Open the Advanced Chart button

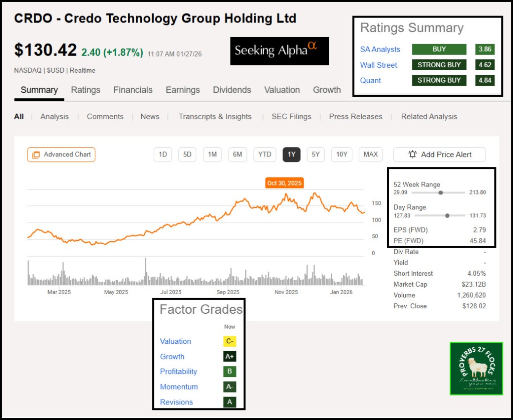pos(61,154)
